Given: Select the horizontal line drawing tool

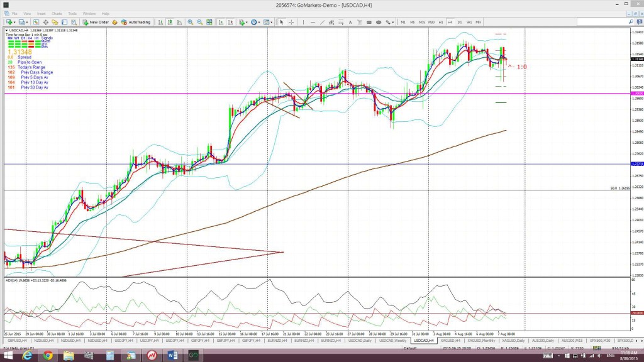Looking at the screenshot, I should point(313,22).
